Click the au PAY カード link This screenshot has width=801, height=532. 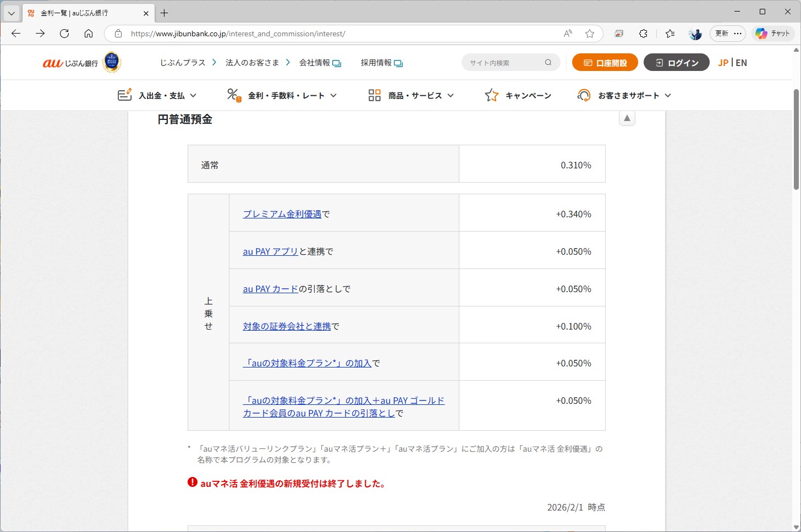[271, 288]
